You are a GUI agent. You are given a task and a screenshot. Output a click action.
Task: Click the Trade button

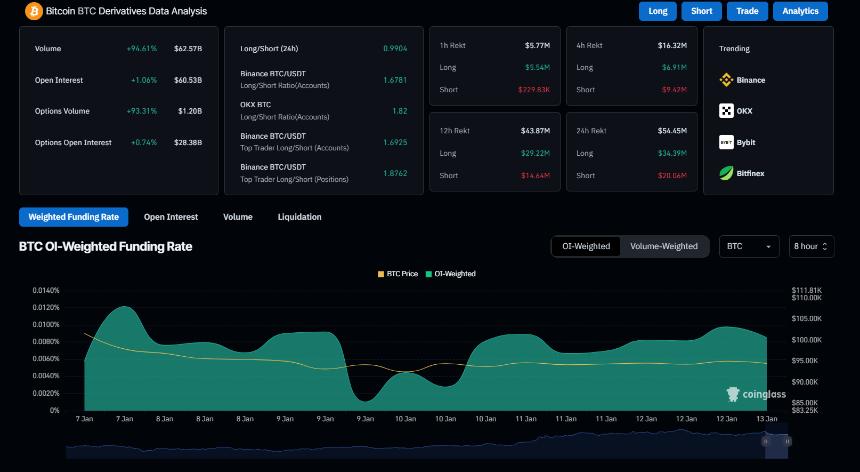(x=747, y=11)
